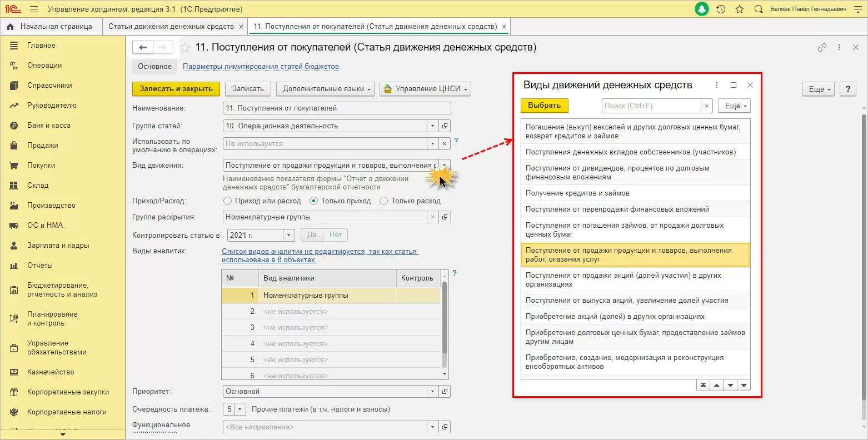Image resolution: width=868 pixels, height=440 pixels.
Task: Switch to Начальная страница tab
Action: (51, 27)
